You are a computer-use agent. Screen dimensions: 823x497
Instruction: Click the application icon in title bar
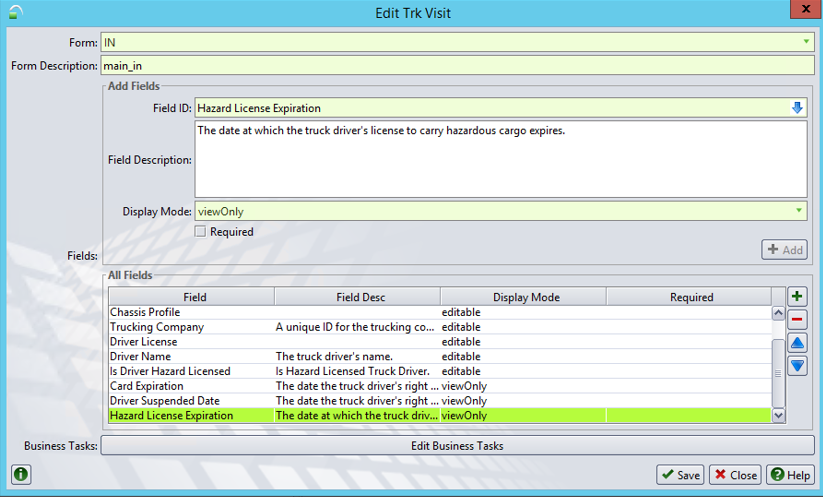tap(13, 12)
